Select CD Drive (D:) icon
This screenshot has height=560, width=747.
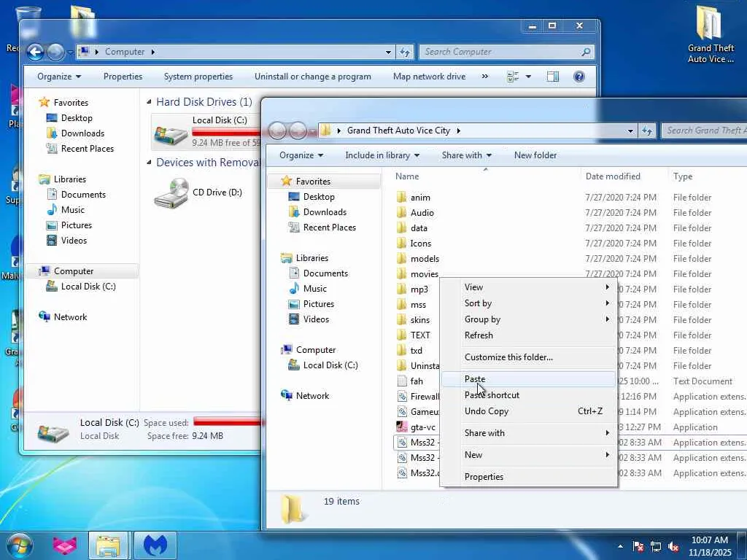pyautogui.click(x=171, y=192)
